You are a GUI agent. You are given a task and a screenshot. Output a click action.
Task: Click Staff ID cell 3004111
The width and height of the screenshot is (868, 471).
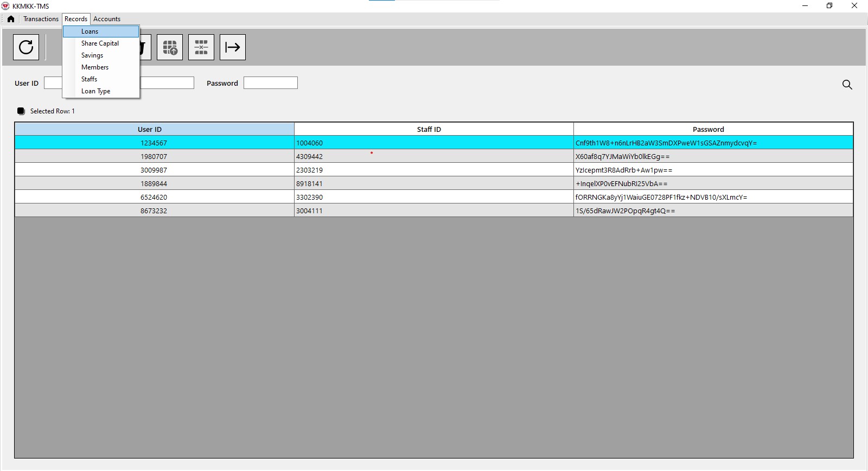tap(434, 211)
